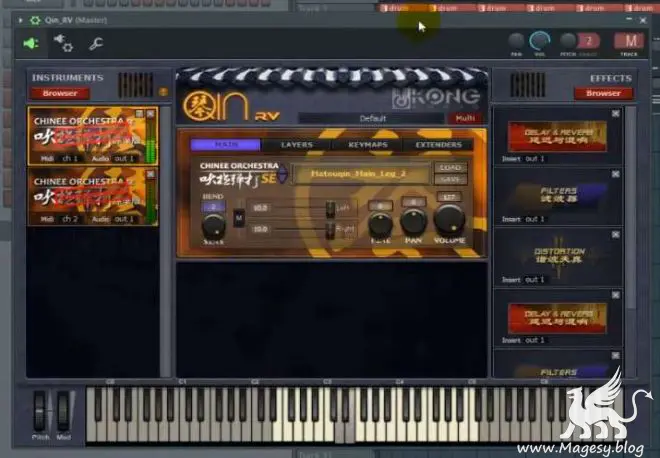Open the Effects Browser button

click(x=603, y=93)
